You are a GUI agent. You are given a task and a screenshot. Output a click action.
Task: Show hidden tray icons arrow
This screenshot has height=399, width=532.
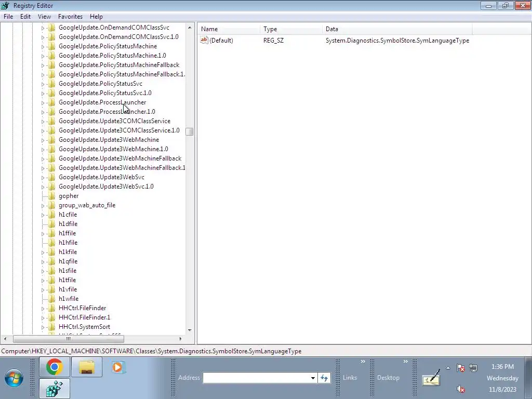click(x=448, y=368)
